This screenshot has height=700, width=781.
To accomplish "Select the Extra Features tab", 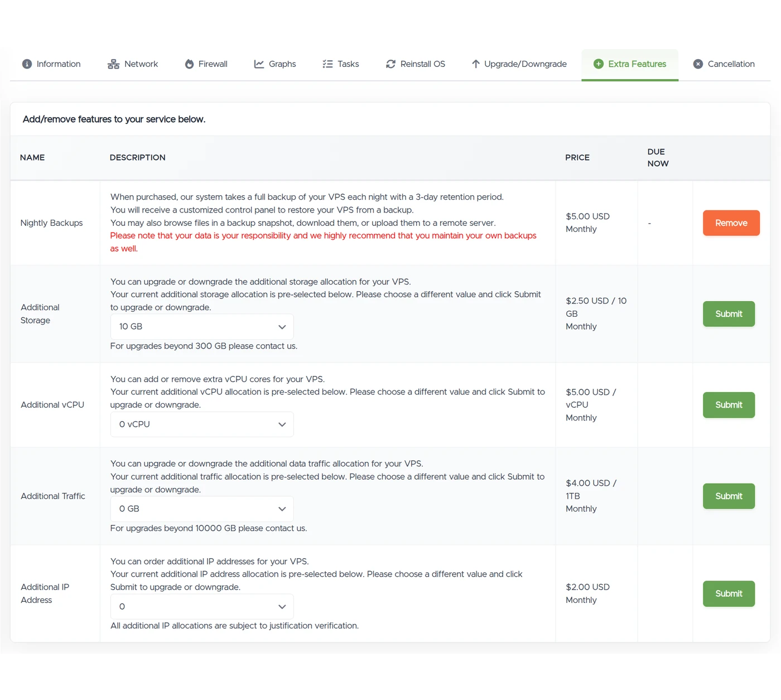I will click(630, 64).
